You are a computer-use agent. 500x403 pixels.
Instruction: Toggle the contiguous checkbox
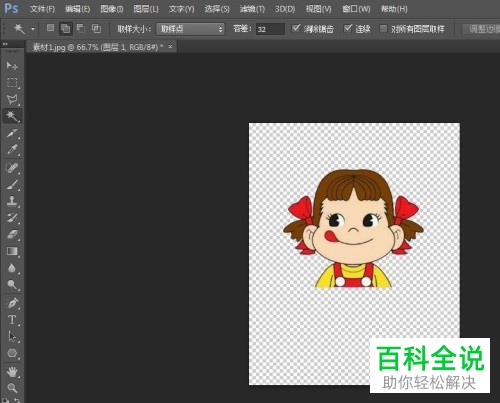click(348, 28)
